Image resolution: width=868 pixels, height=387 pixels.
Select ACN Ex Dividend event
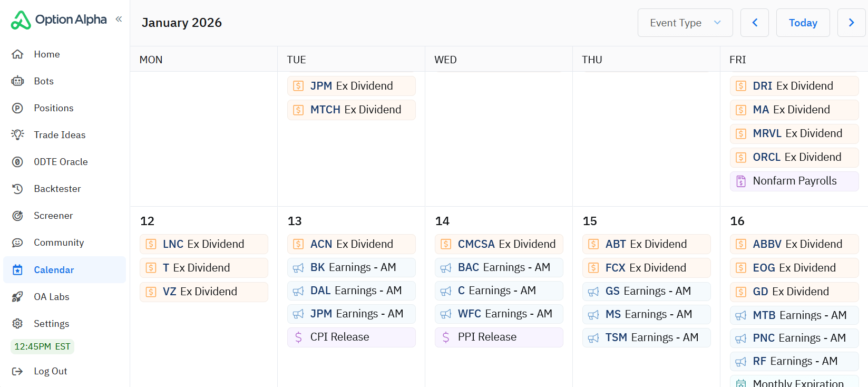(x=352, y=244)
